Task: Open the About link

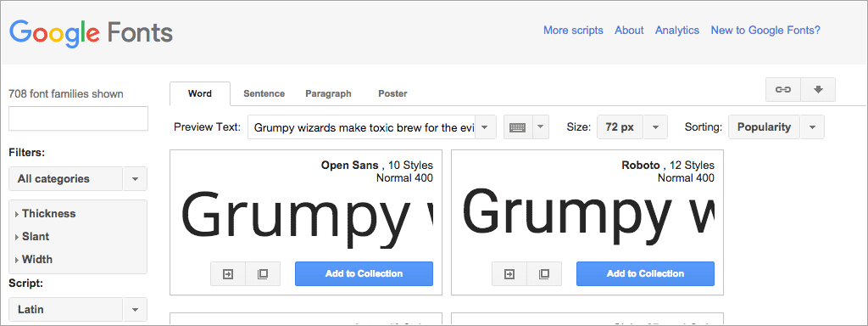Action: tap(629, 31)
